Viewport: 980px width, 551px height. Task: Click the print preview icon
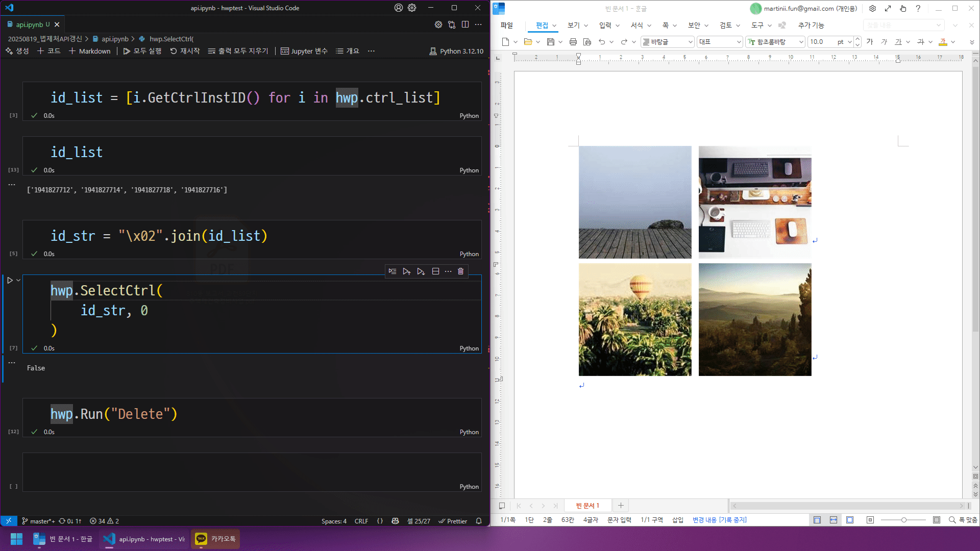(587, 42)
